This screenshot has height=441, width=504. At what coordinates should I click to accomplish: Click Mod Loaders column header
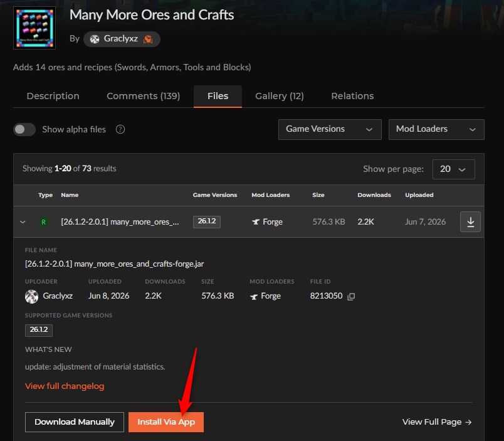[x=271, y=195]
